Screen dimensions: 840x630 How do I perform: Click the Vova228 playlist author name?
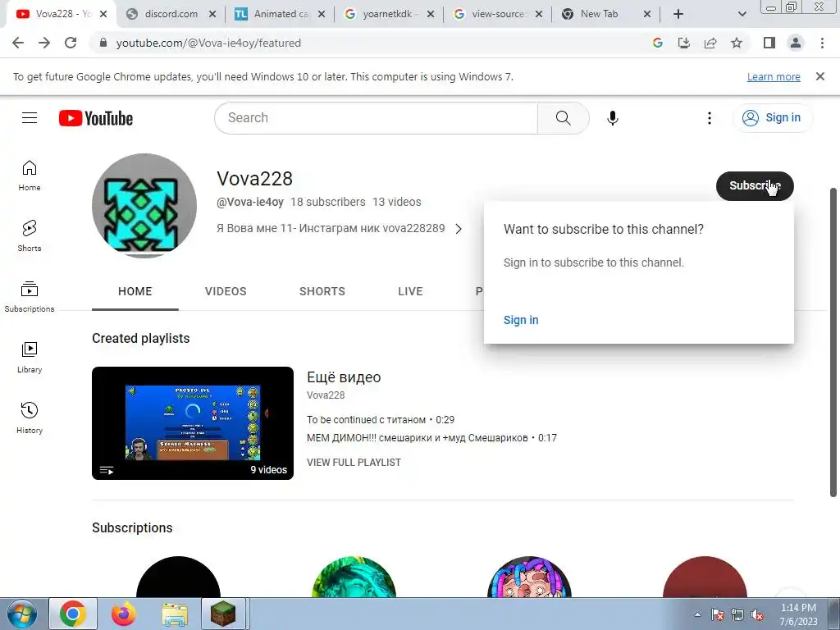(x=326, y=395)
